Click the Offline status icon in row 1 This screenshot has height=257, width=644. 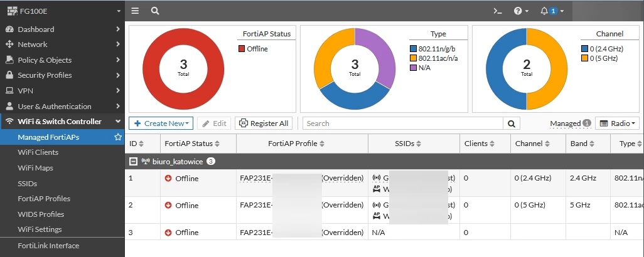[x=168, y=178]
